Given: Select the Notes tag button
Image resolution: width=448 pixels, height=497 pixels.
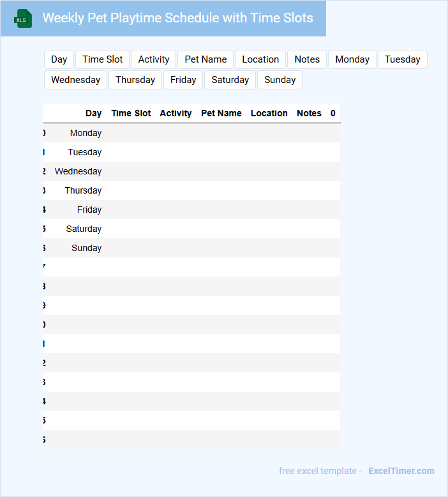Looking at the screenshot, I should pos(307,59).
